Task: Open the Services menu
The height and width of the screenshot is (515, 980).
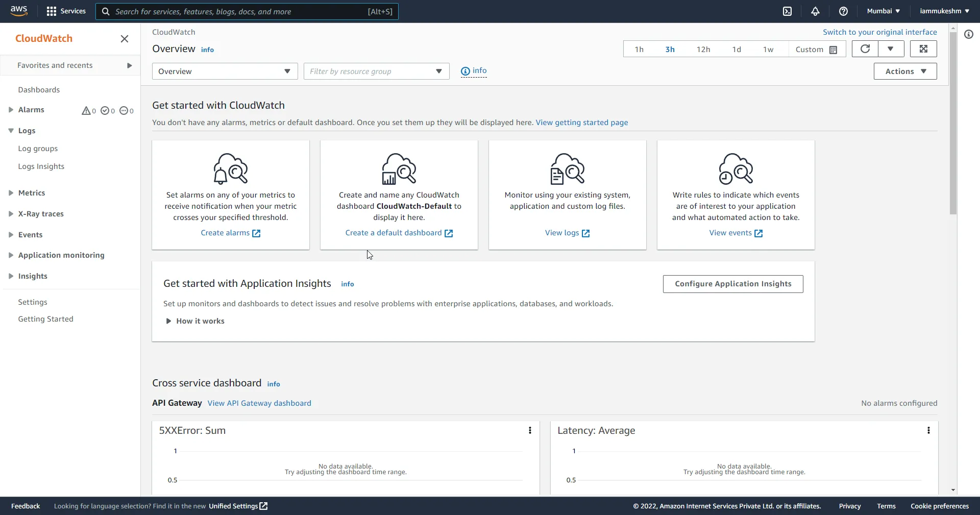Action: [x=65, y=11]
